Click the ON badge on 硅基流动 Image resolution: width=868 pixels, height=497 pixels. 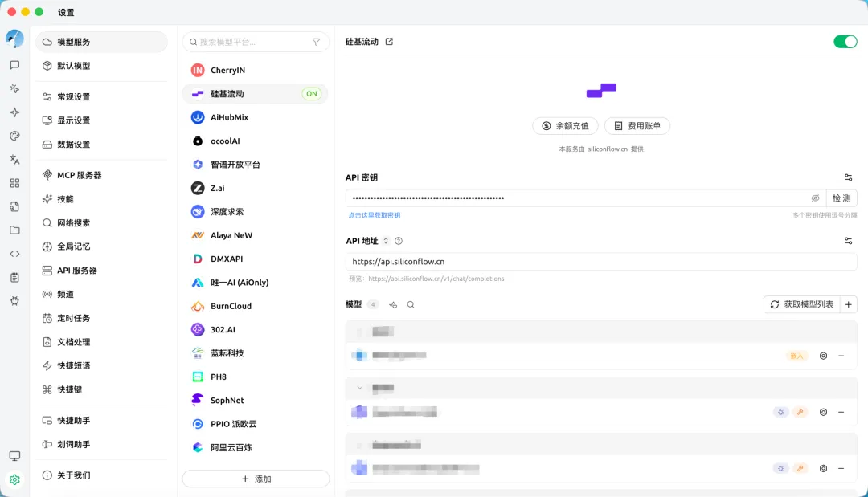312,94
